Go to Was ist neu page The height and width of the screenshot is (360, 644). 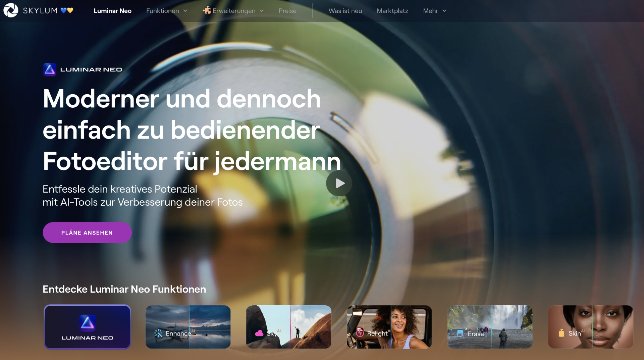point(345,11)
